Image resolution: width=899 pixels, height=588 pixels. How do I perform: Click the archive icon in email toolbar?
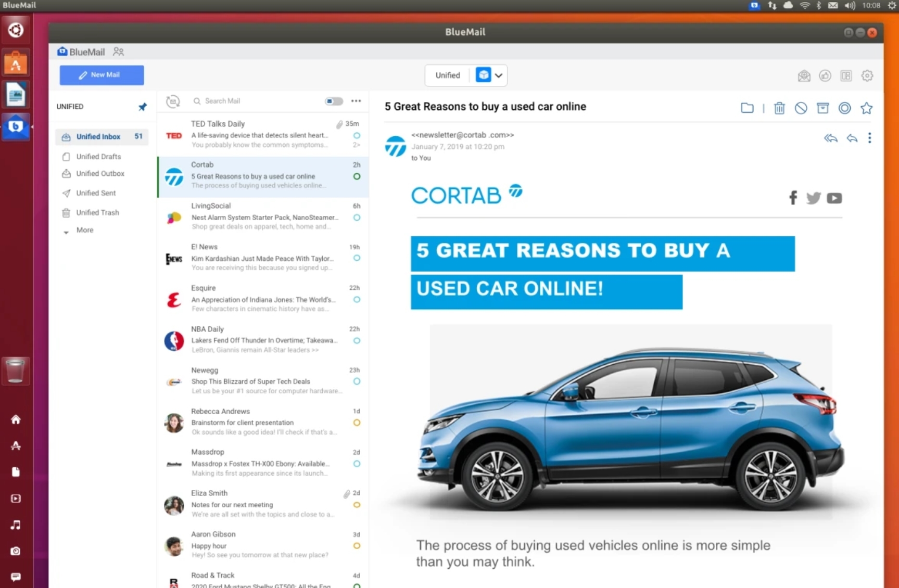coord(822,108)
